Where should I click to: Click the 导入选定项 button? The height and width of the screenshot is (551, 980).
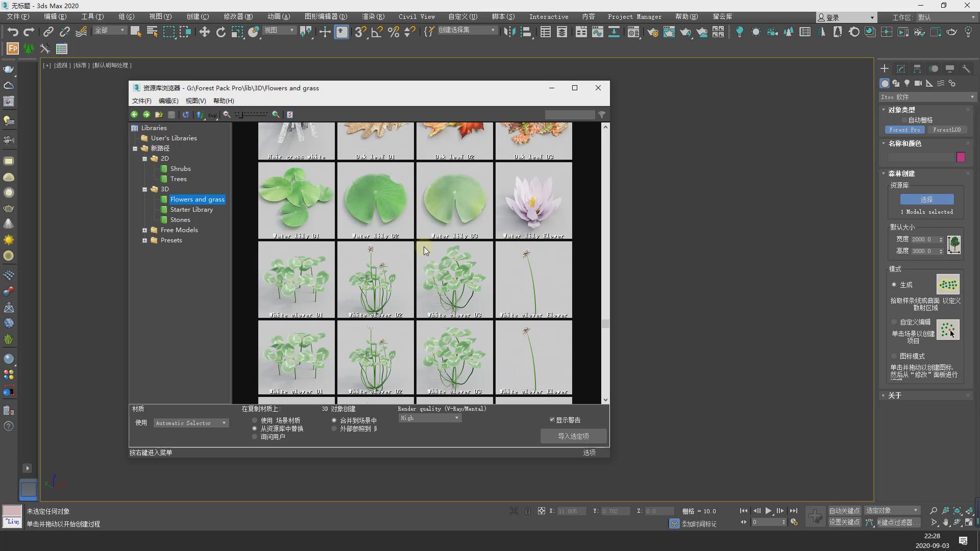[x=573, y=436]
